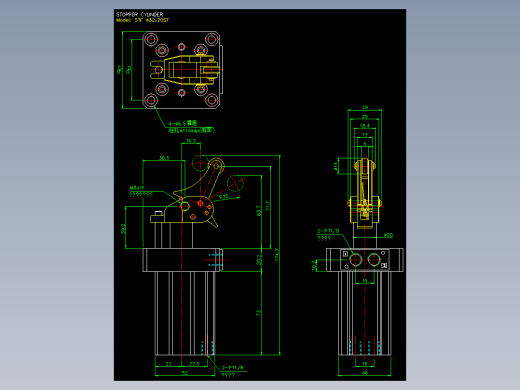This screenshot has width=520, height=390.
Task: Select the φ20 rod diameter label
Action: 388,235
